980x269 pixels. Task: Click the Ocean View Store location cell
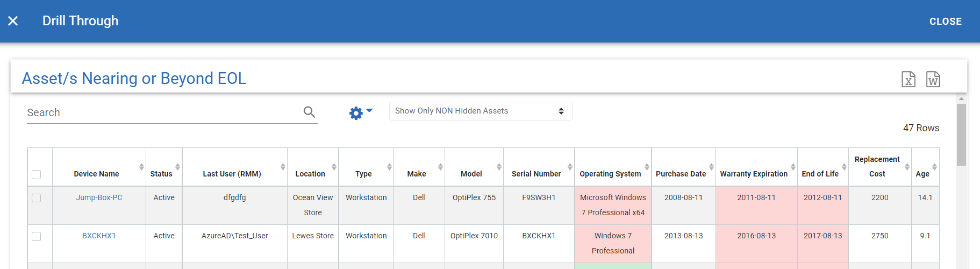point(313,205)
